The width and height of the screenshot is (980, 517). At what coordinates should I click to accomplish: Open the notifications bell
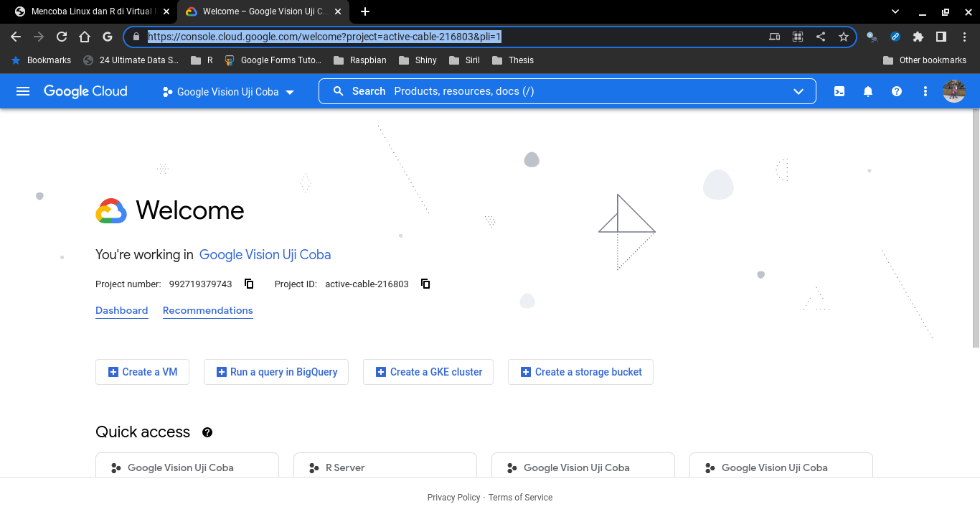click(x=868, y=91)
